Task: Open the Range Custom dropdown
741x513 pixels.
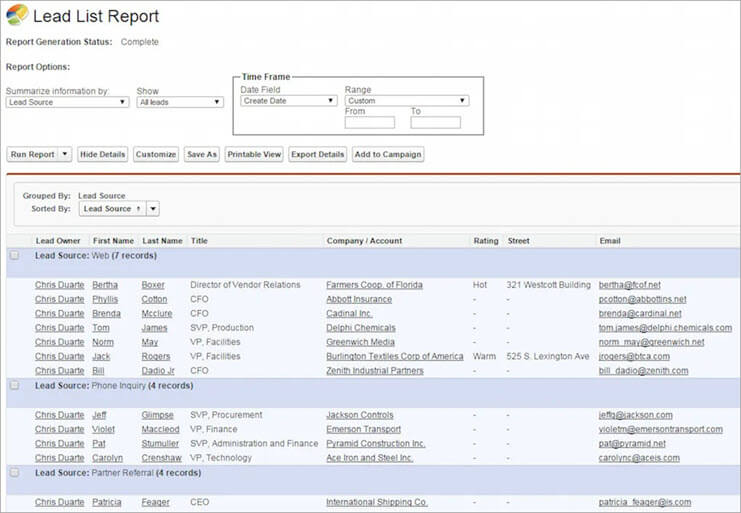Action: tap(407, 101)
